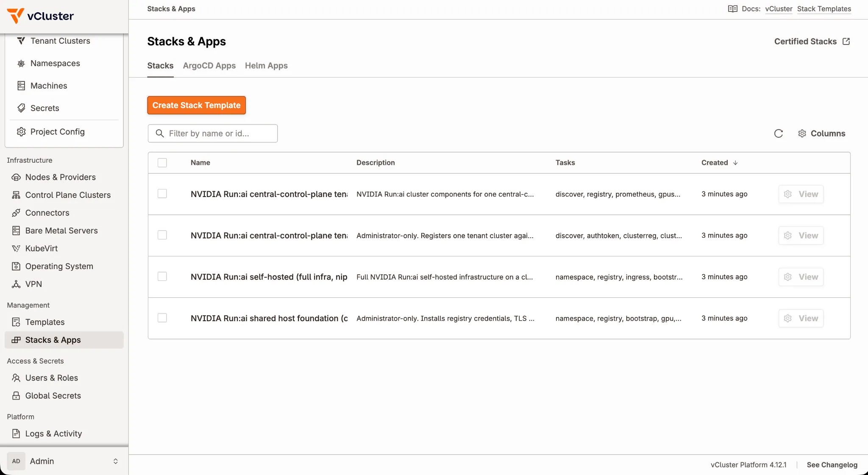Focus the Filter by name or id field
Image resolution: width=868 pixels, height=475 pixels.
click(213, 133)
